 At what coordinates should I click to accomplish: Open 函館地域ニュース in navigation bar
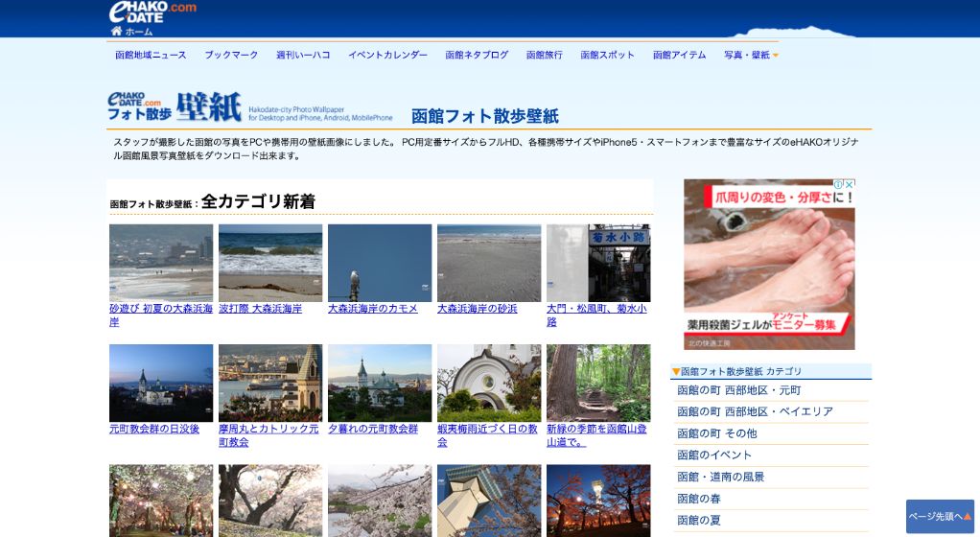click(151, 55)
